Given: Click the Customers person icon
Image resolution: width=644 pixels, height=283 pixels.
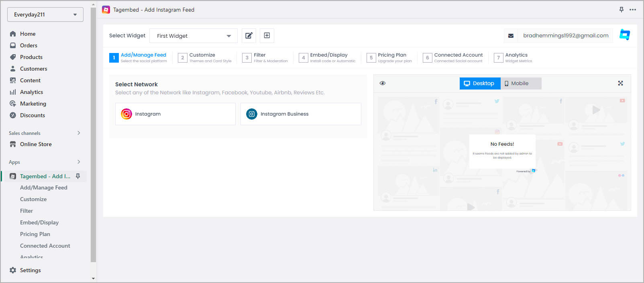Looking at the screenshot, I should pos(13,69).
